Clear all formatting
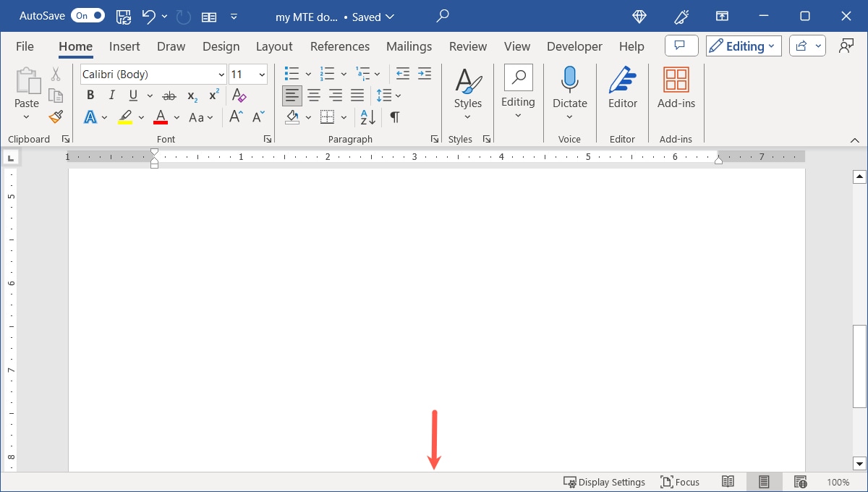The image size is (868, 492). (x=239, y=95)
